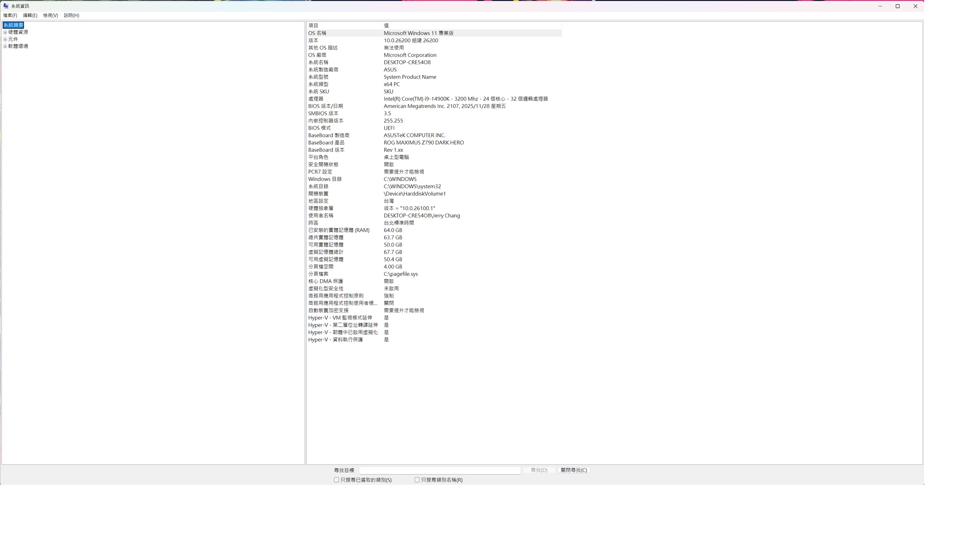Enable 只搜尋類別名稱 checkbox
The height and width of the screenshot is (560, 974).
(x=417, y=480)
